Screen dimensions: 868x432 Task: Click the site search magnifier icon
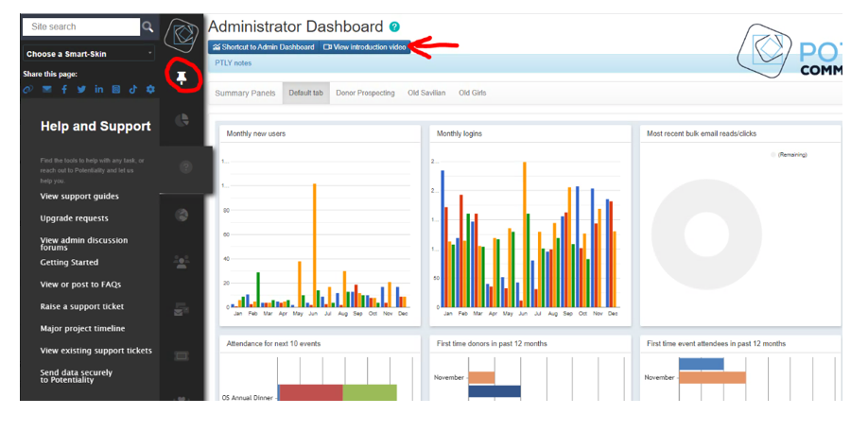pos(148,27)
